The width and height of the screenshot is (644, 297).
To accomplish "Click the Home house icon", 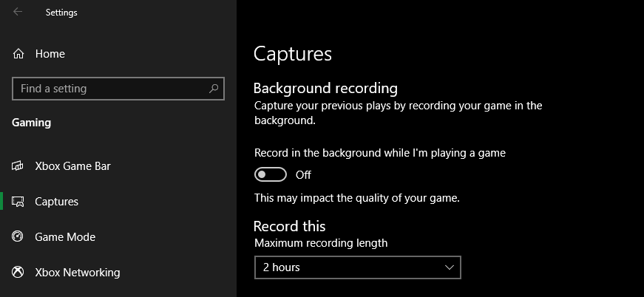I will click(18, 54).
